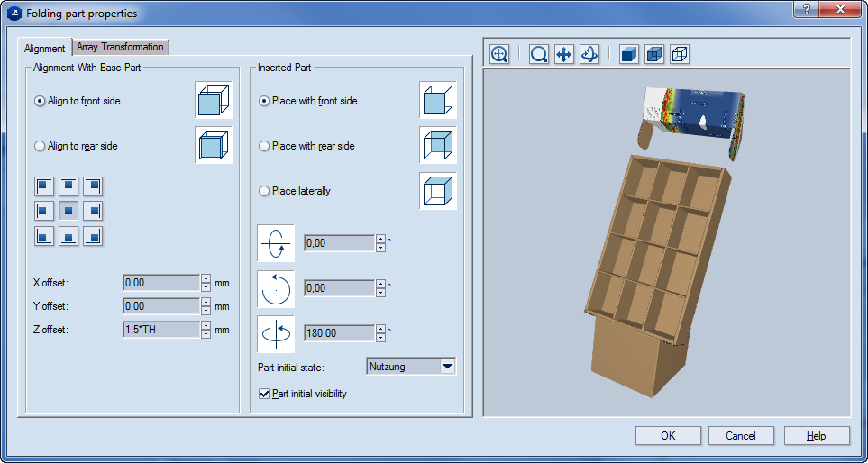Switch to solid shaded cube display

(x=629, y=54)
